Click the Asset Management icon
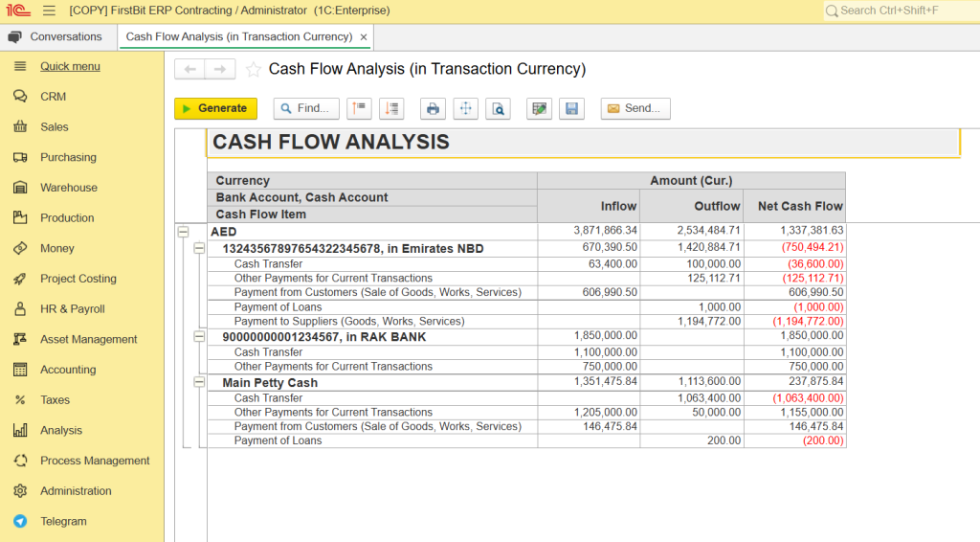 pyautogui.click(x=20, y=339)
